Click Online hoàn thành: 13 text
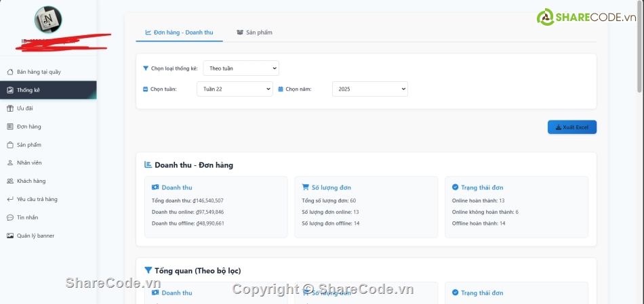 479,200
